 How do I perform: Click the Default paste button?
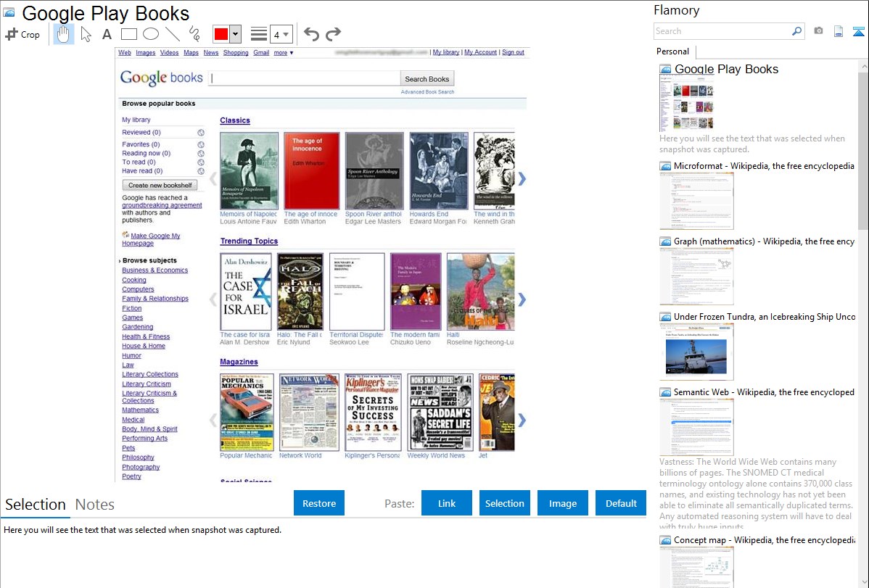(621, 503)
